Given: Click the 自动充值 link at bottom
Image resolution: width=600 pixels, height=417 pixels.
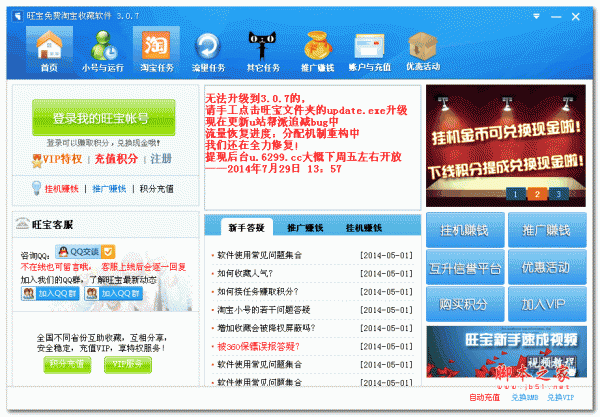Looking at the screenshot, I should pyautogui.click(x=484, y=397).
